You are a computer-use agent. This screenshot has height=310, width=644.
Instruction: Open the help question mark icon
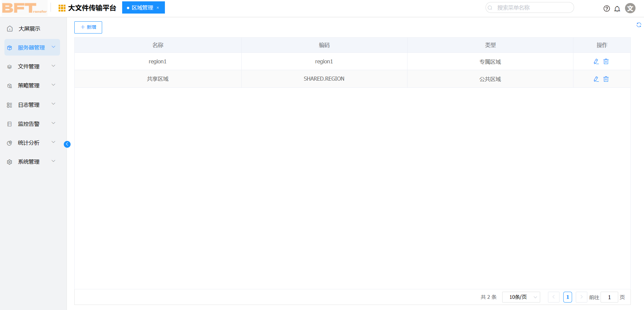[x=607, y=8]
